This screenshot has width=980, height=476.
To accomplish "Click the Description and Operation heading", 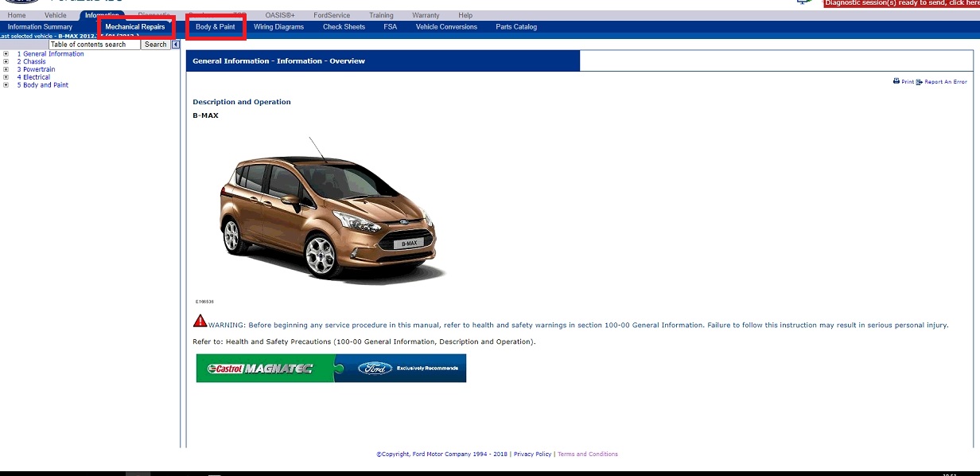I will pyautogui.click(x=242, y=102).
